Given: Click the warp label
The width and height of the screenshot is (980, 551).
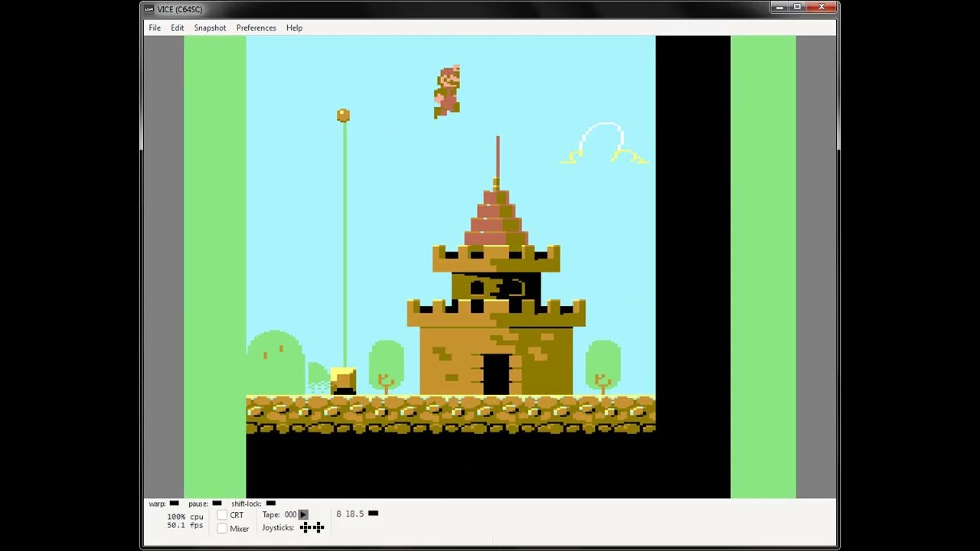Looking at the screenshot, I should click(157, 504).
